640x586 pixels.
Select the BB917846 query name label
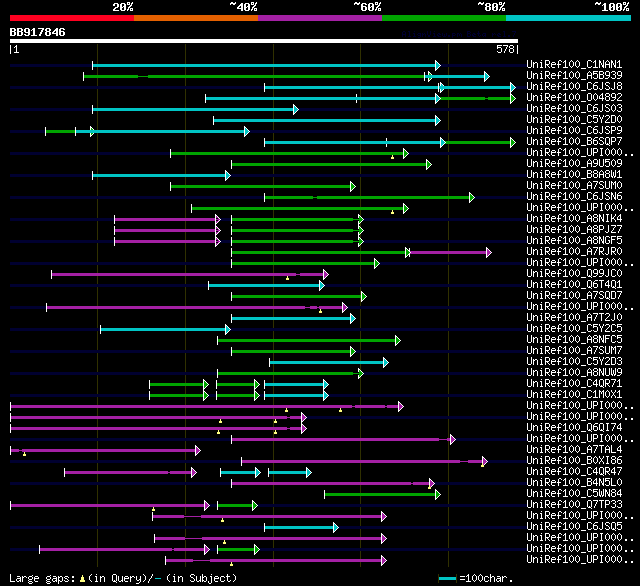[x=38, y=32]
